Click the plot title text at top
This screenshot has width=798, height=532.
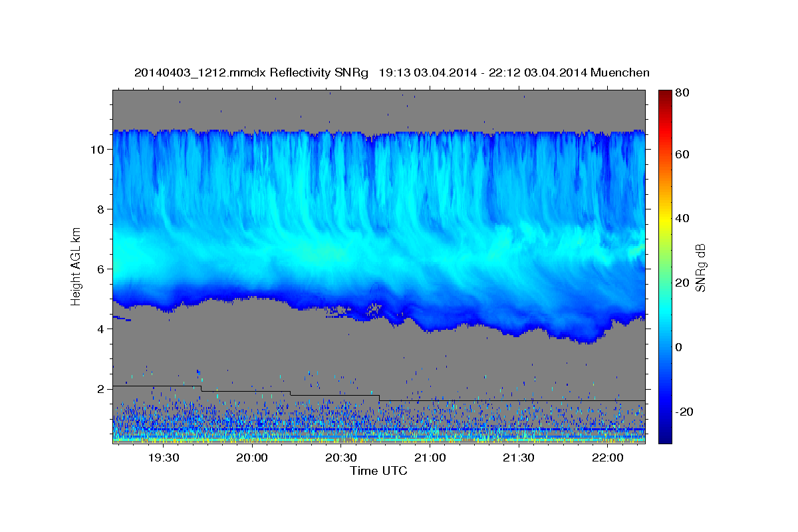pos(392,72)
